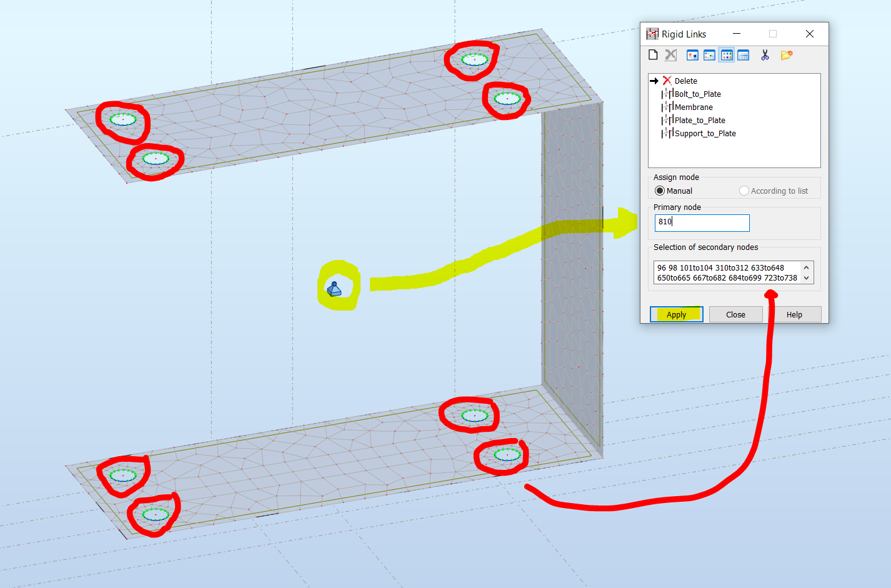Viewport: 891px width, 588px height.
Task: Select the small labels display mode icon
Action: point(709,55)
